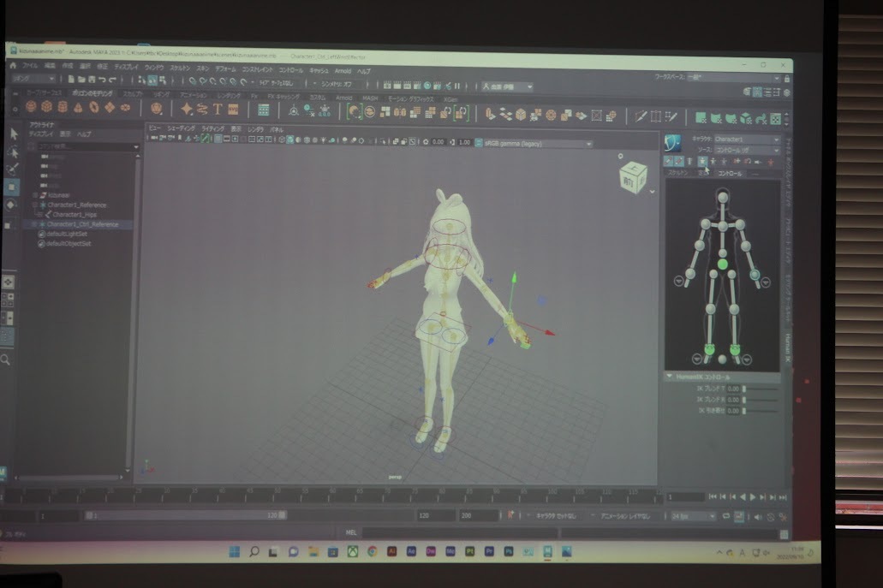Click the ViewCube in the viewport
Image resolution: width=883 pixels, height=588 pixels.
point(633,178)
